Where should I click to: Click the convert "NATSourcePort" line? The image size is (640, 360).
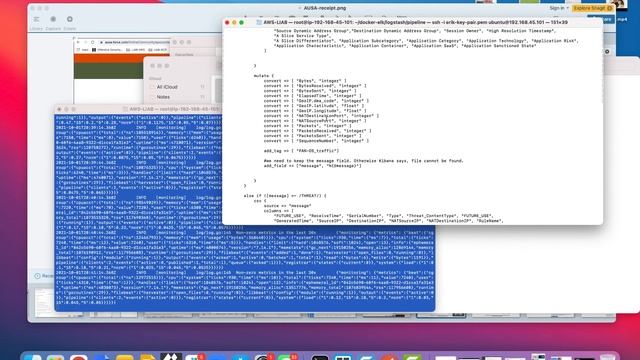[x=315, y=121]
